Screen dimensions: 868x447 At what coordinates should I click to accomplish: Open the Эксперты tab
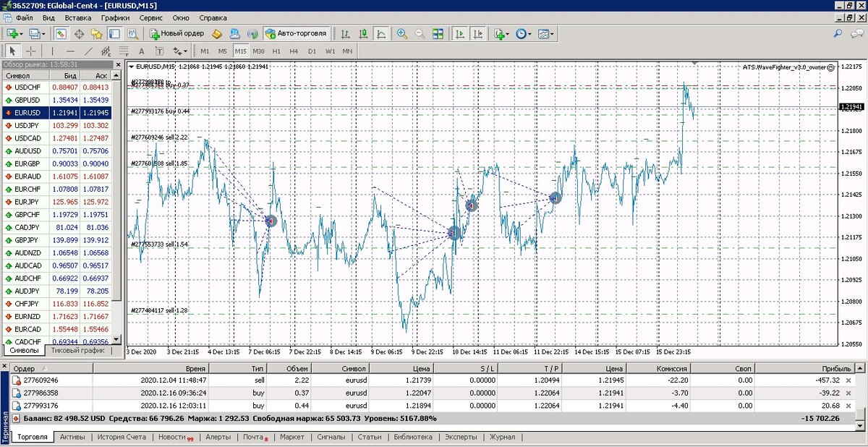point(460,437)
